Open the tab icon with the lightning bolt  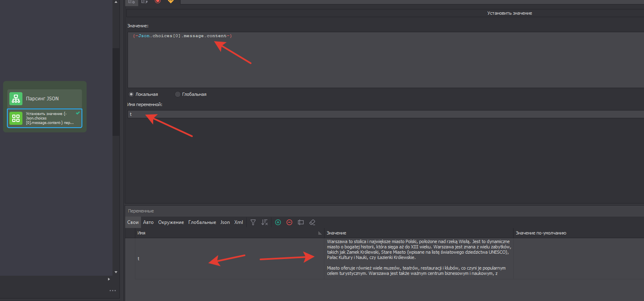(x=144, y=2)
